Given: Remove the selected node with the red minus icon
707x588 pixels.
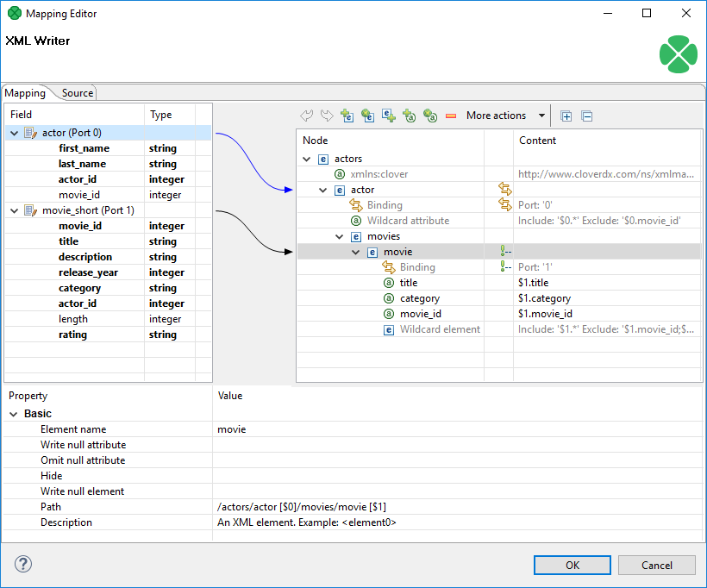Looking at the screenshot, I should (x=451, y=116).
